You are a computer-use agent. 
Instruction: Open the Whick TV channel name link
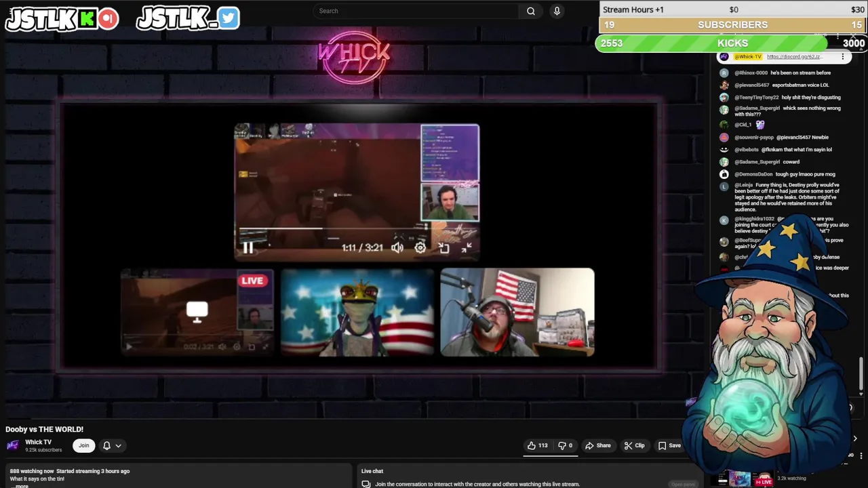38,442
